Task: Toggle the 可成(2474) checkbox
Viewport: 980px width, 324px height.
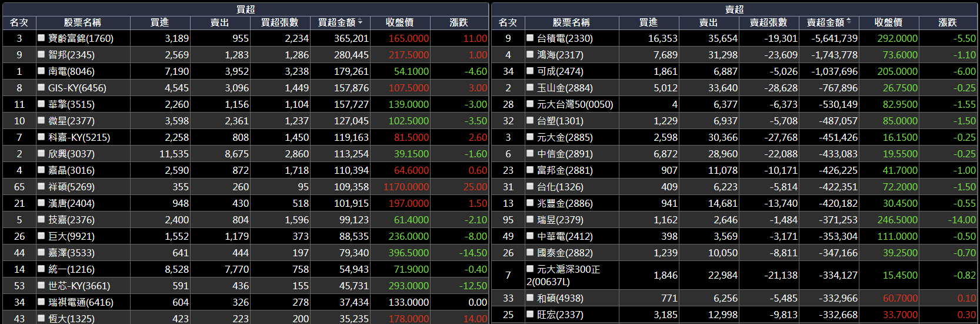Action: [530, 71]
